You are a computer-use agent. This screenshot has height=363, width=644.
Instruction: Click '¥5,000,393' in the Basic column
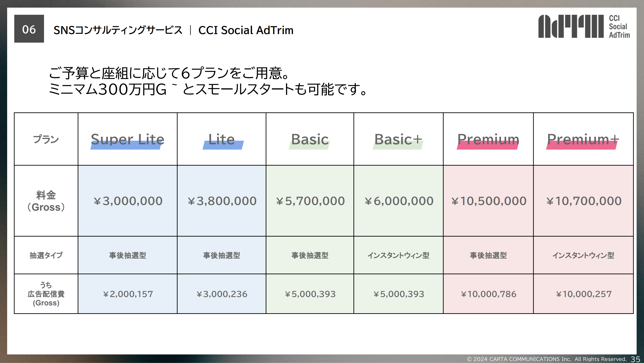click(x=310, y=294)
